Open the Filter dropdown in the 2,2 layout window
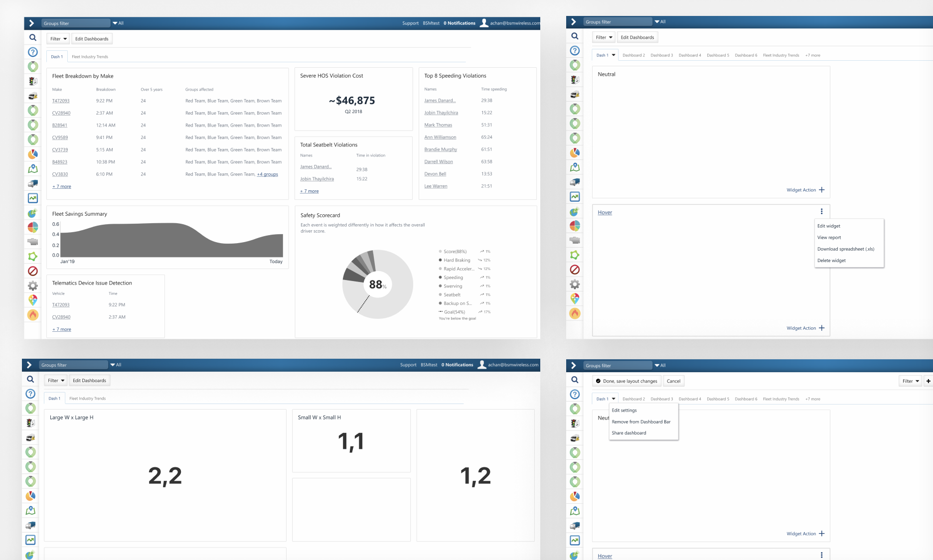 pos(56,381)
